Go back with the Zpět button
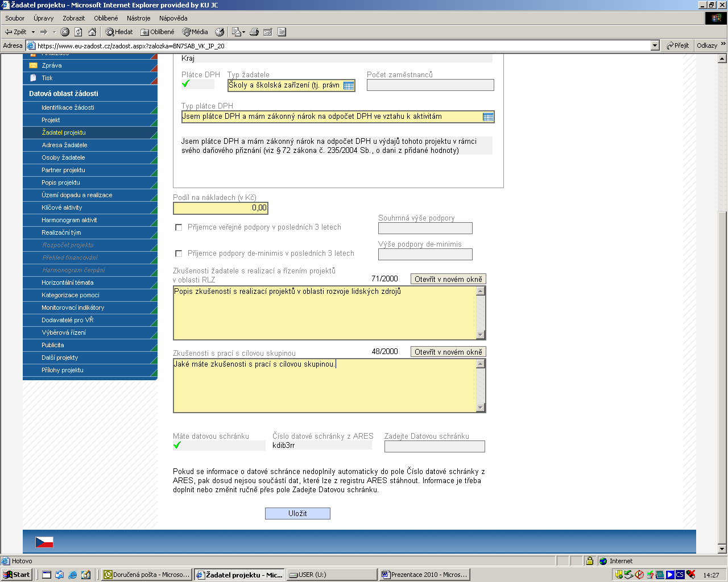 [x=16, y=32]
